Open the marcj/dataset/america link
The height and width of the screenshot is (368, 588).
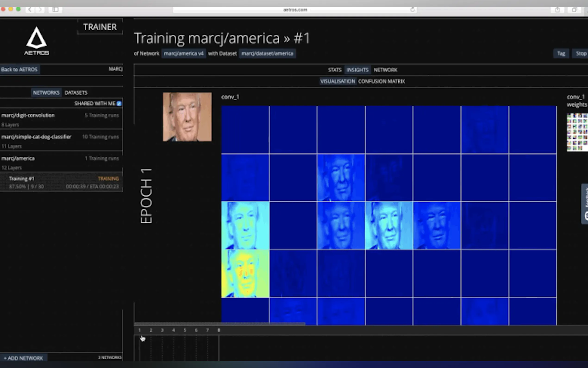[x=267, y=54]
